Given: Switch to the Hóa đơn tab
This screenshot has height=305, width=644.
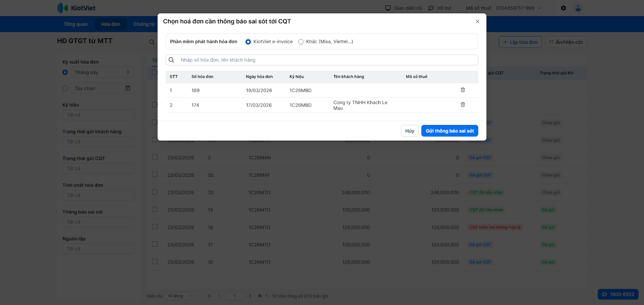Looking at the screenshot, I should (x=110, y=24).
